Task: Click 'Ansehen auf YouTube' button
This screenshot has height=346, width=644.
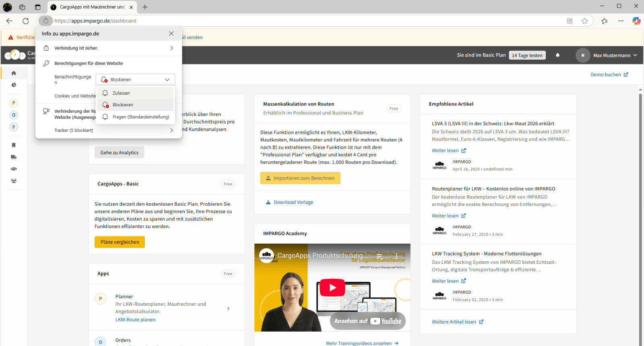Action: pos(368,321)
